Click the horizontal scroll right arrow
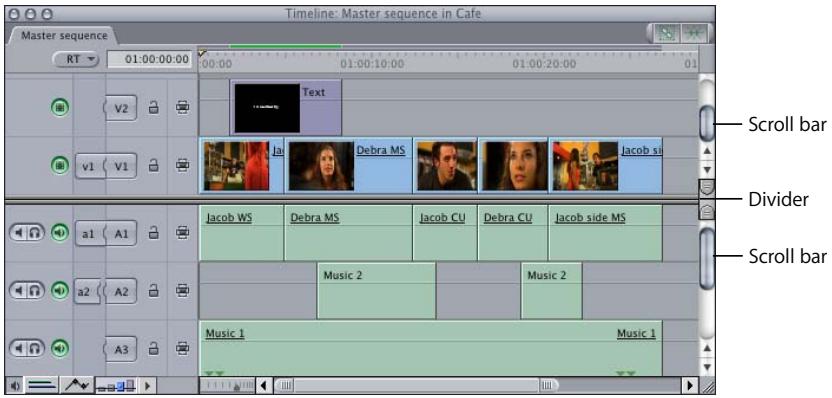The height and width of the screenshot is (398, 832). pyautogui.click(x=689, y=385)
